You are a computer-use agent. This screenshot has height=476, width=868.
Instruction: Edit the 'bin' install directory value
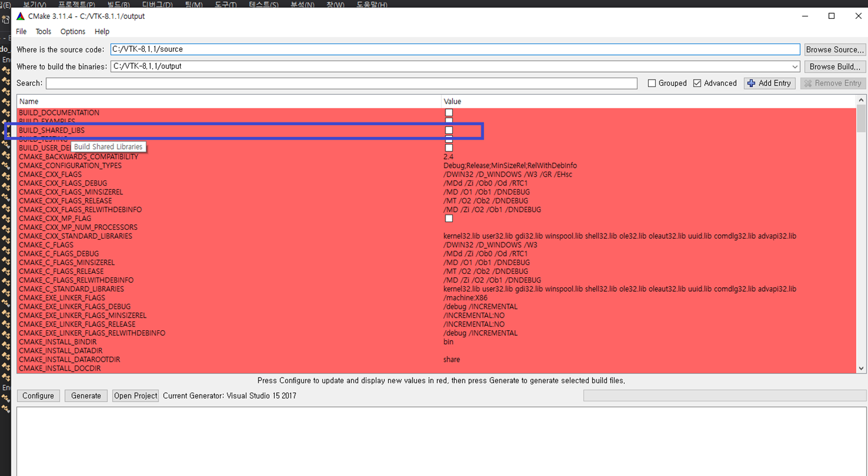(x=449, y=342)
